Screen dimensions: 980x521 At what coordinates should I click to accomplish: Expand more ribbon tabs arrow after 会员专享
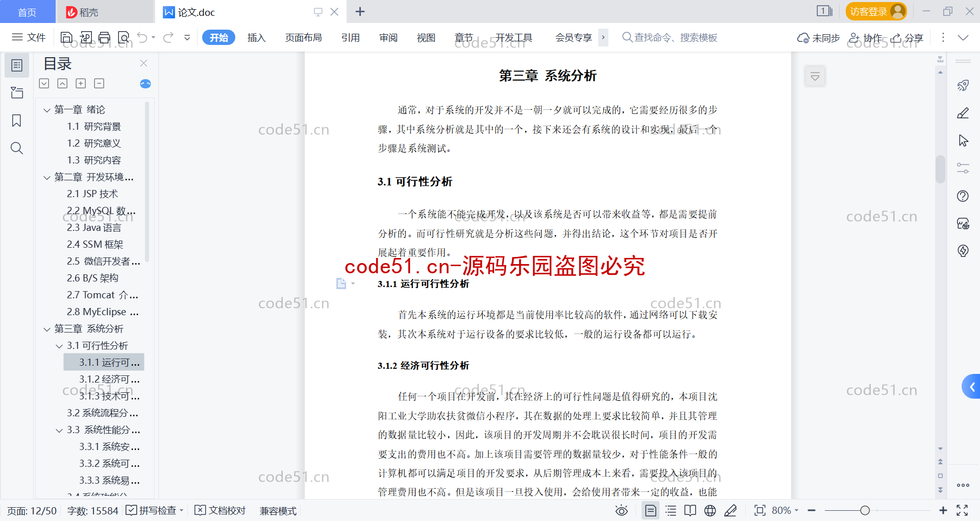pyautogui.click(x=603, y=37)
